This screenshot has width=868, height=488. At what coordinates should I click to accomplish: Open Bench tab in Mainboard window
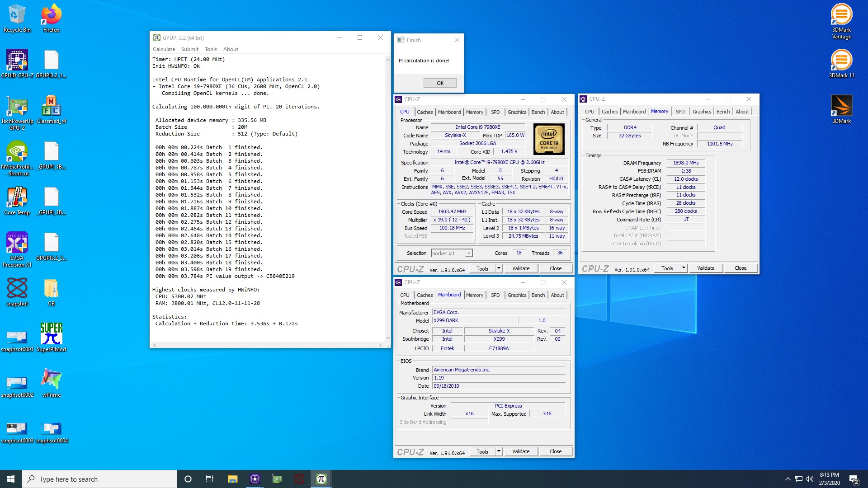[538, 295]
